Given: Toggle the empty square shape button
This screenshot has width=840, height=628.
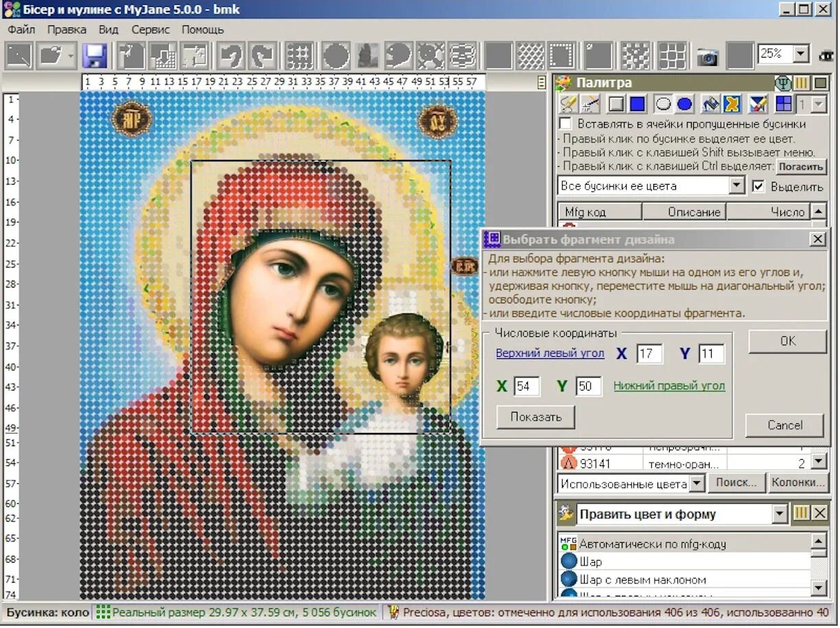Looking at the screenshot, I should (x=616, y=104).
